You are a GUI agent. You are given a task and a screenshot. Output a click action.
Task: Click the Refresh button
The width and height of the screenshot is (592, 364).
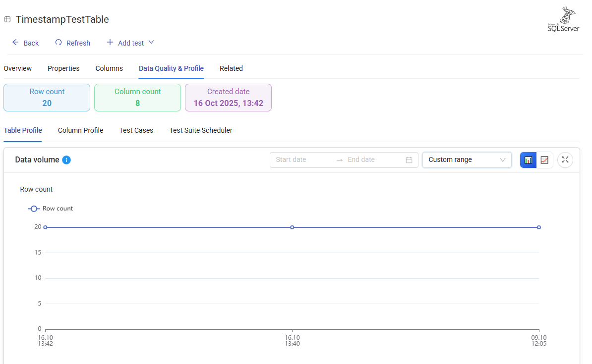tap(72, 43)
